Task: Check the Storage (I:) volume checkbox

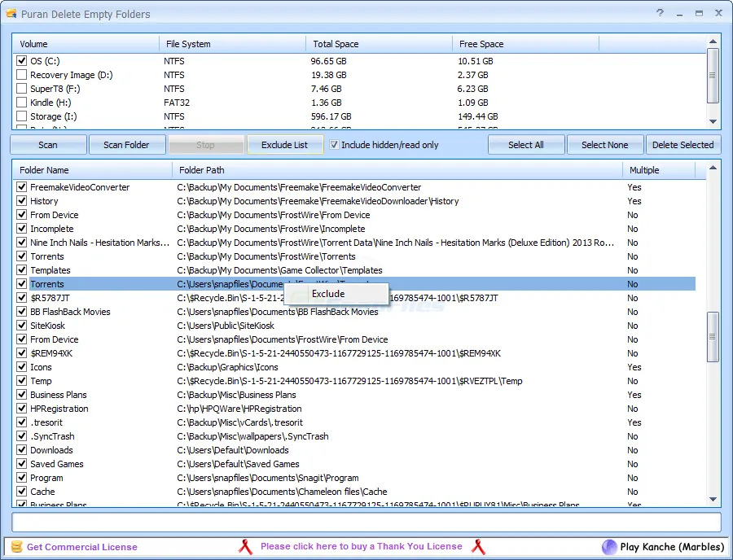Action: [x=21, y=116]
